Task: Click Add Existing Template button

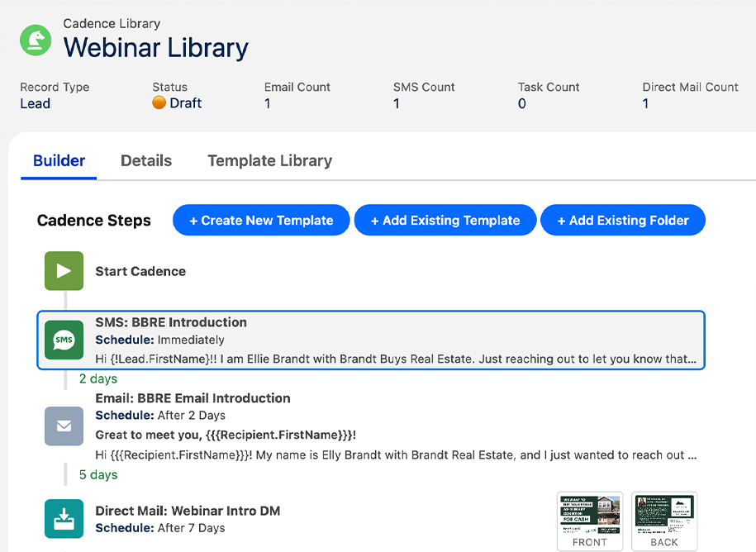Action: [445, 221]
